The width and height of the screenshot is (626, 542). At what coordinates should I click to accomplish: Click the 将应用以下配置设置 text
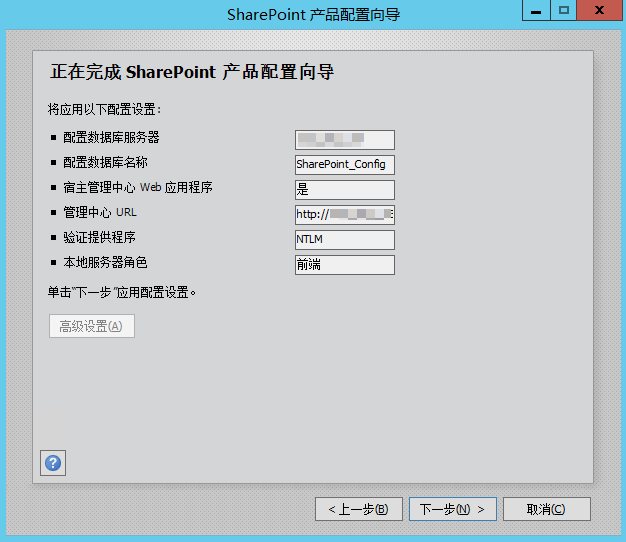pyautogui.click(x=104, y=109)
